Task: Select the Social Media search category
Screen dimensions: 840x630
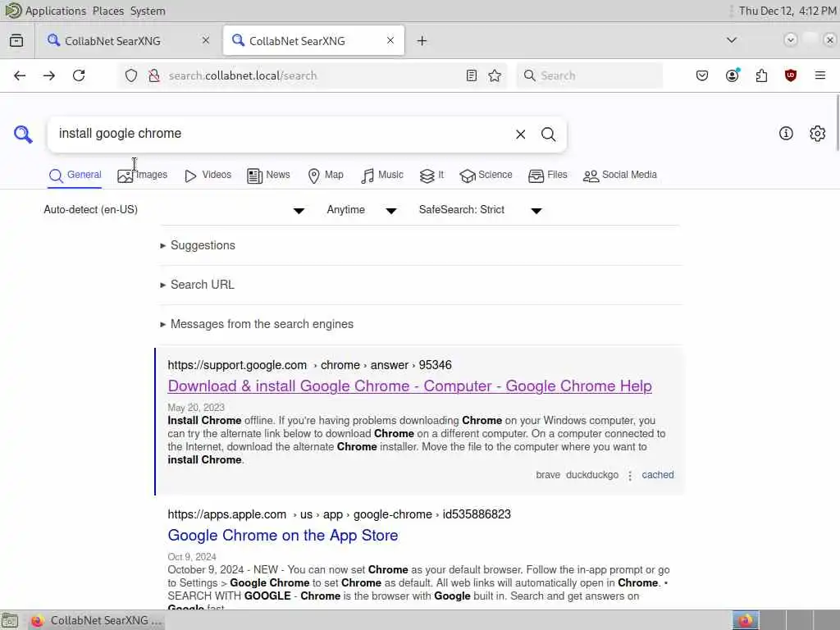Action: point(620,176)
